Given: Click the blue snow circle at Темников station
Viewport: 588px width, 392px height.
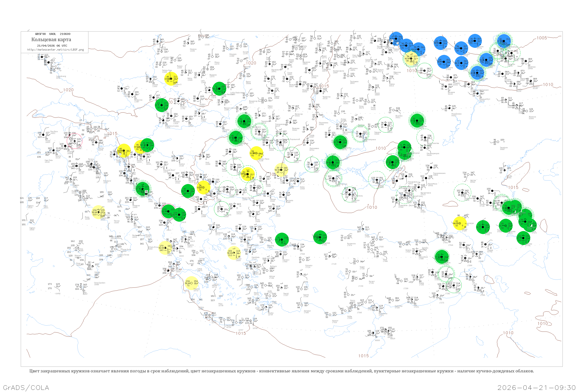Looking at the screenshot, I should pyautogui.click(x=441, y=43).
